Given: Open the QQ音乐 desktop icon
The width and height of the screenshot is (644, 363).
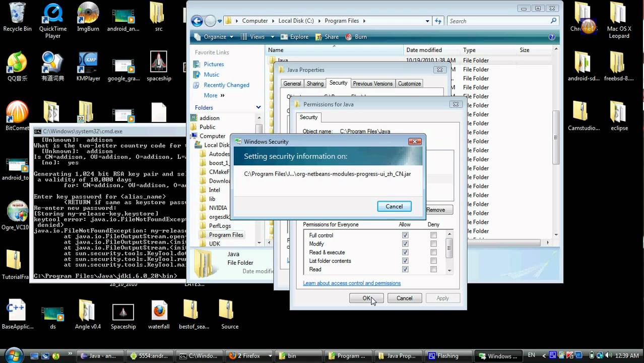Looking at the screenshot, I should [17, 66].
